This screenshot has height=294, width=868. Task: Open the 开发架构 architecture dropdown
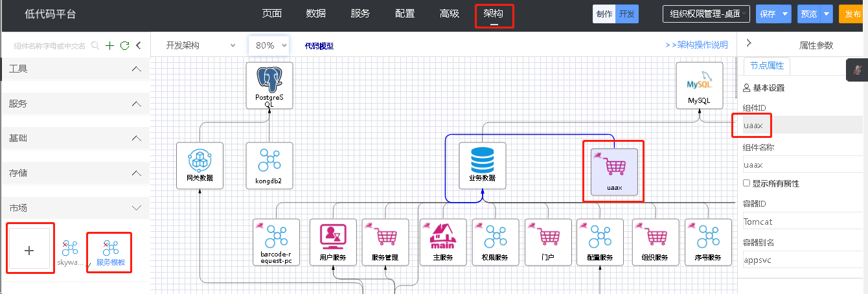[200, 45]
